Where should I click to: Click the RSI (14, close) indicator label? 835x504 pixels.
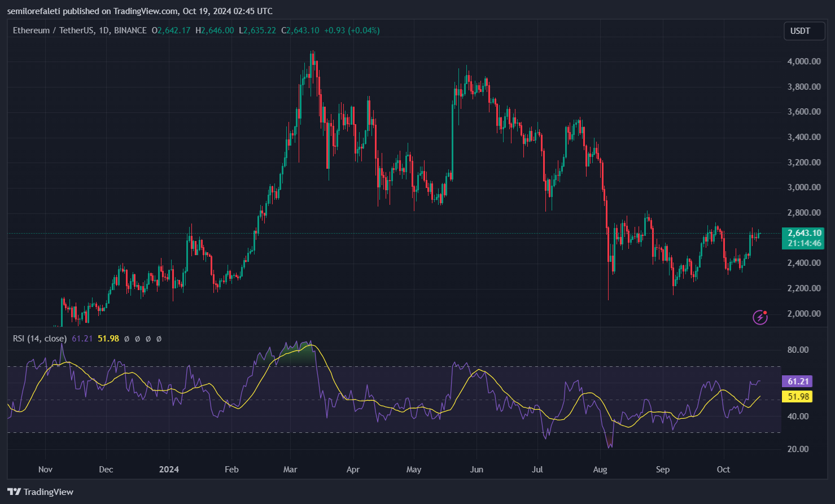40,339
